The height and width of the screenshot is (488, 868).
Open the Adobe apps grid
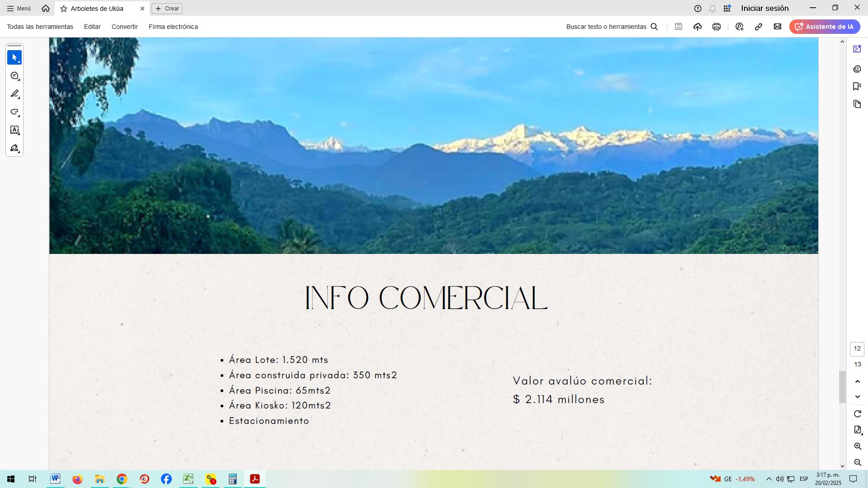[x=727, y=9]
